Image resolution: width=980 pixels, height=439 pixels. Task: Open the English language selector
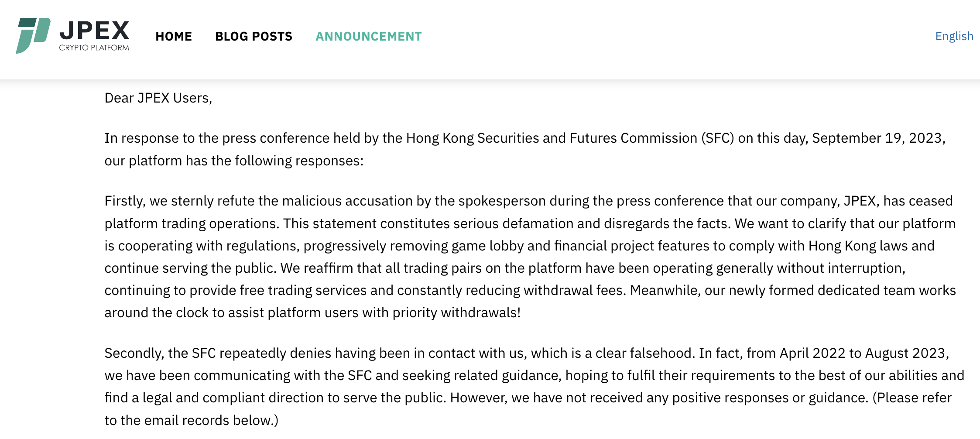954,36
